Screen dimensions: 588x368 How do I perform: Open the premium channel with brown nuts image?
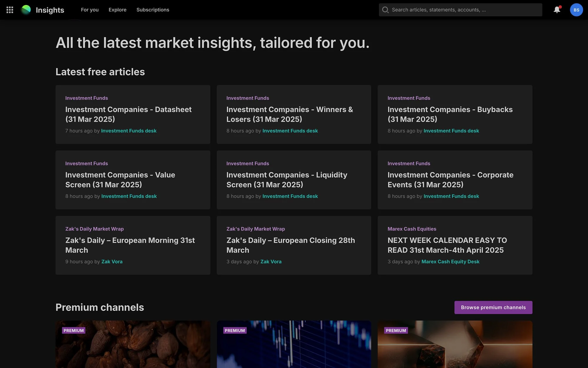[133, 344]
